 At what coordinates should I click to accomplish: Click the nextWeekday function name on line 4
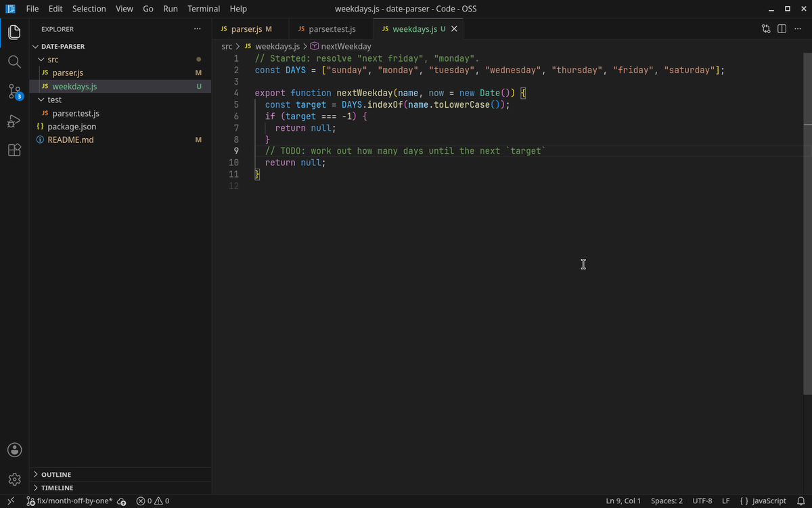point(364,93)
